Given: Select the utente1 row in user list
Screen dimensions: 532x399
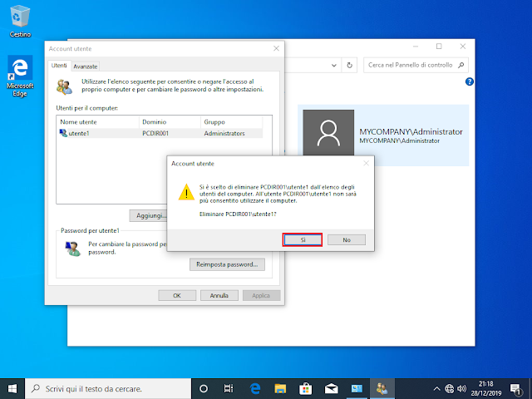Looking at the screenshot, I should pos(160,133).
